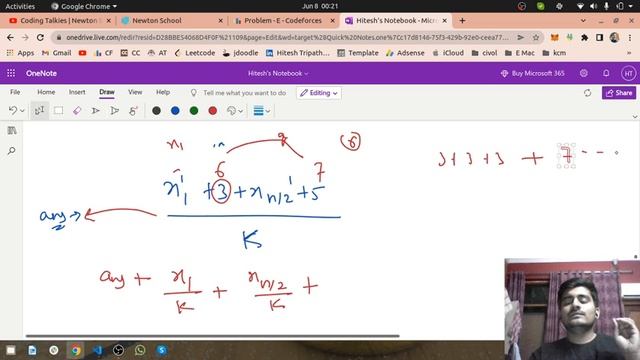Switch to Coding Talkies browser tab
This screenshot has width=640, height=360.
click(x=60, y=20)
